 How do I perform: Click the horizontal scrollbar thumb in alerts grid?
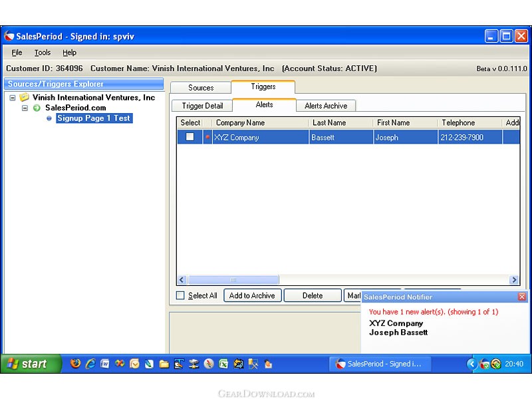pos(233,280)
